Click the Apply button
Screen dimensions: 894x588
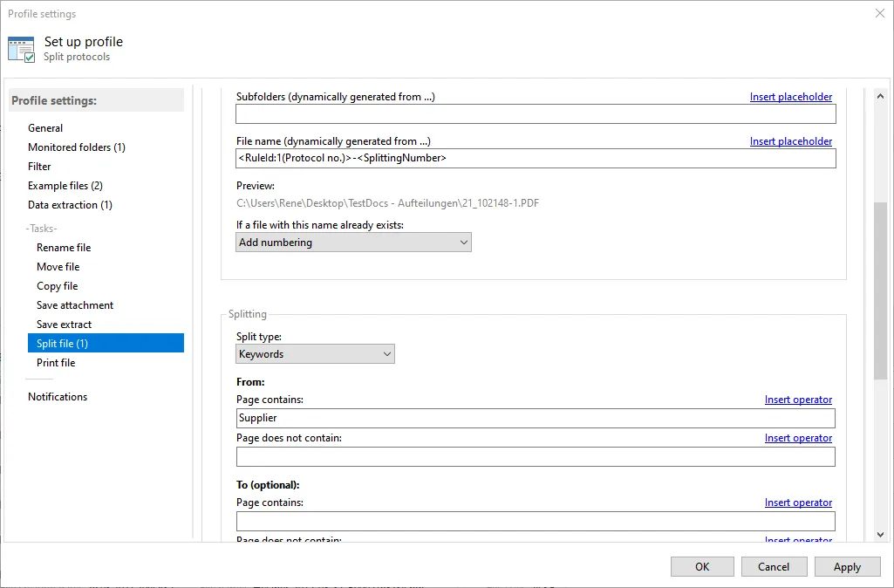(847, 567)
